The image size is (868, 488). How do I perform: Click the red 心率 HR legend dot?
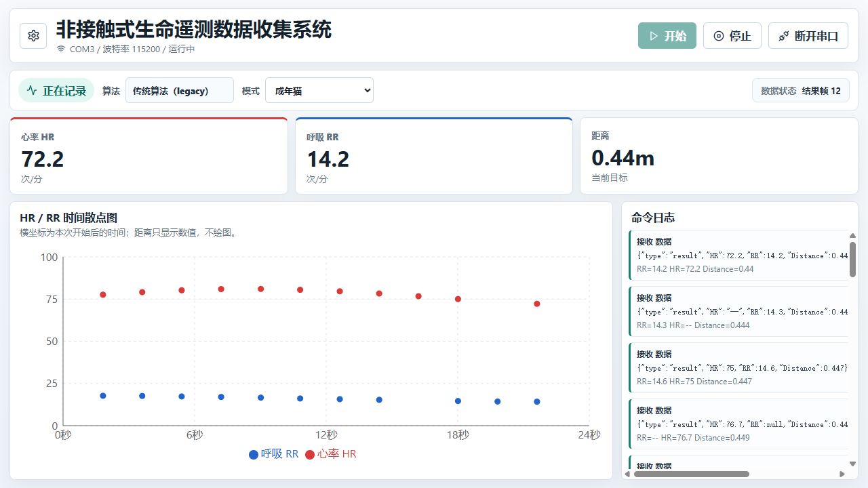[x=310, y=455]
